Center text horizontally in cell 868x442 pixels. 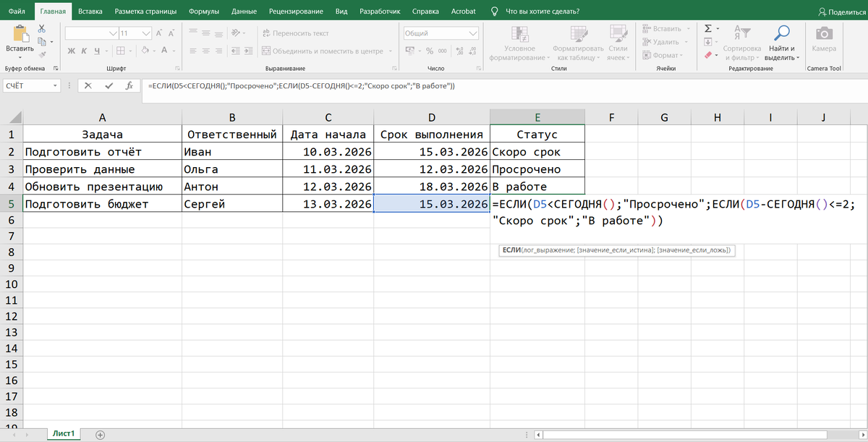point(205,51)
